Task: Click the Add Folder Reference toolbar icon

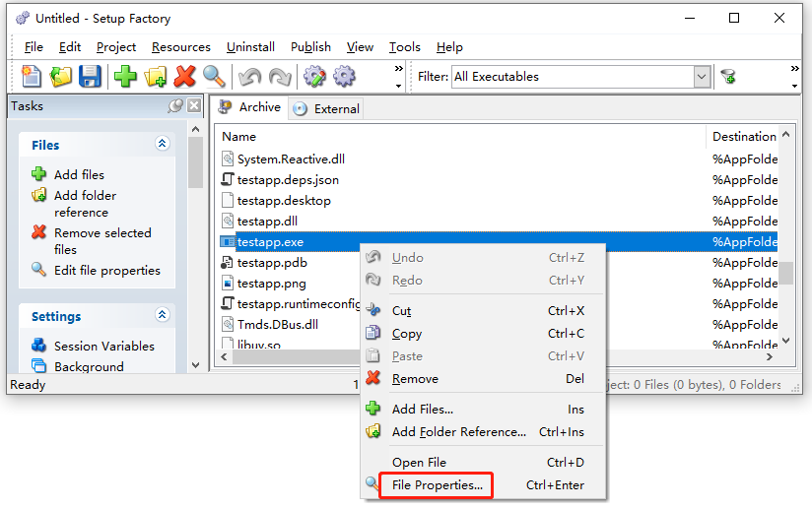Action: [x=156, y=76]
